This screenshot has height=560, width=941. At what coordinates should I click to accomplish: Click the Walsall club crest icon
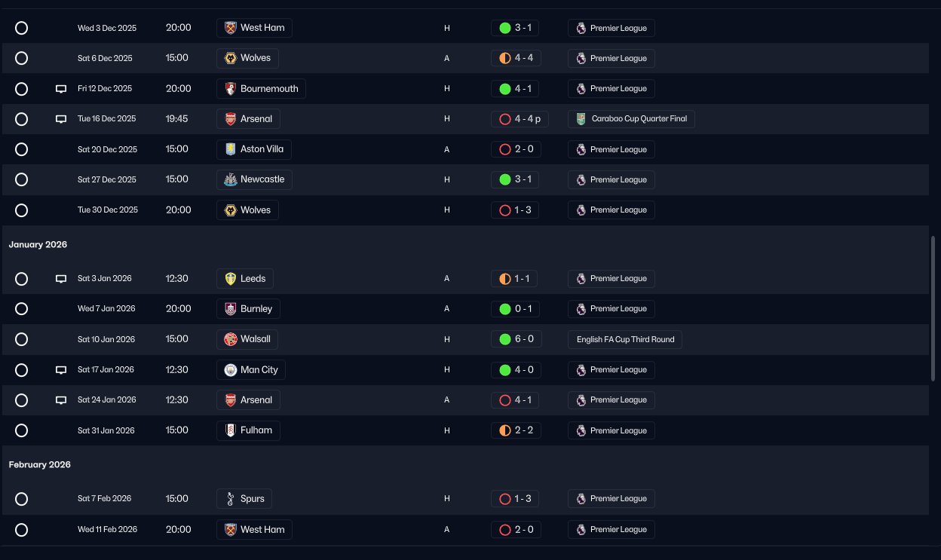point(231,339)
